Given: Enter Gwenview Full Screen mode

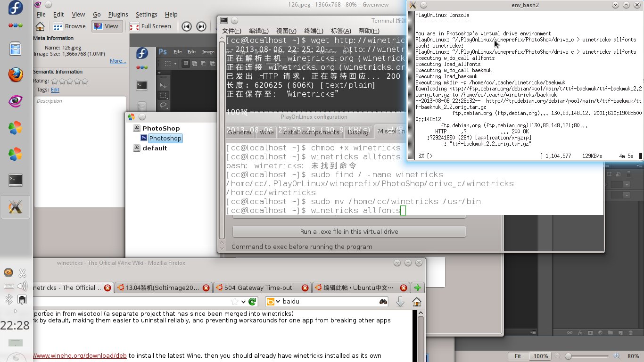Looking at the screenshot, I should tap(150, 26).
